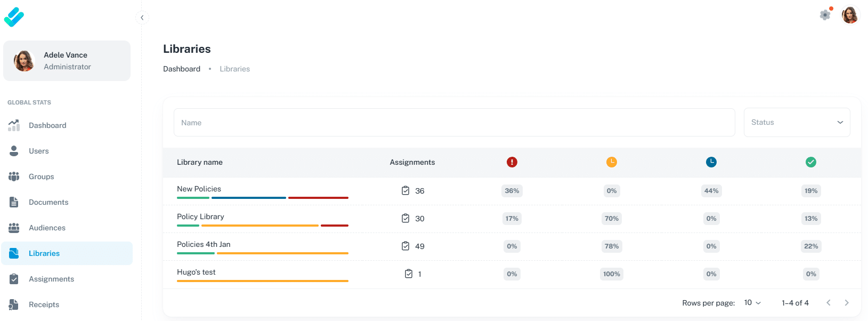The image size is (868, 321).
Task: Click the 1–4 of 4 pagination text
Action: click(x=795, y=303)
